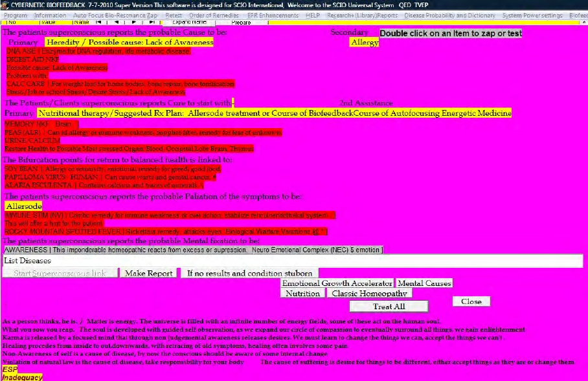This screenshot has width=588, height=381.
Task: Select the MEMORY NKF Brain row
Action: [41, 124]
